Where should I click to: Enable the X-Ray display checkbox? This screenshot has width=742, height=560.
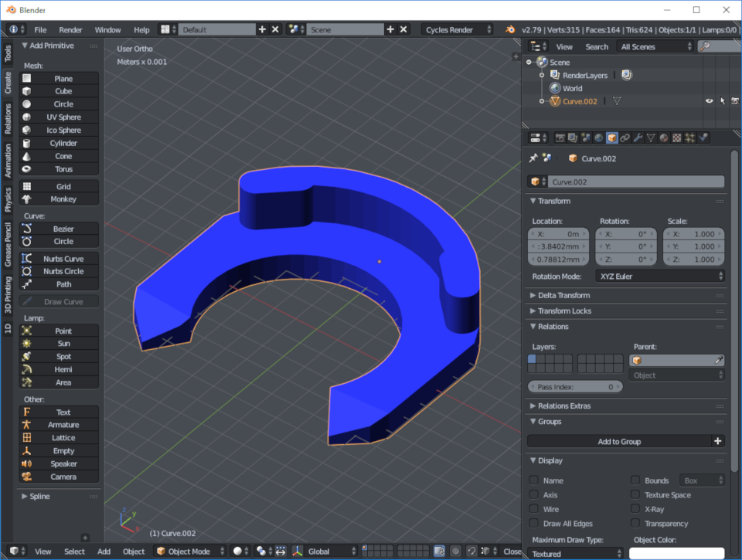[x=635, y=509]
